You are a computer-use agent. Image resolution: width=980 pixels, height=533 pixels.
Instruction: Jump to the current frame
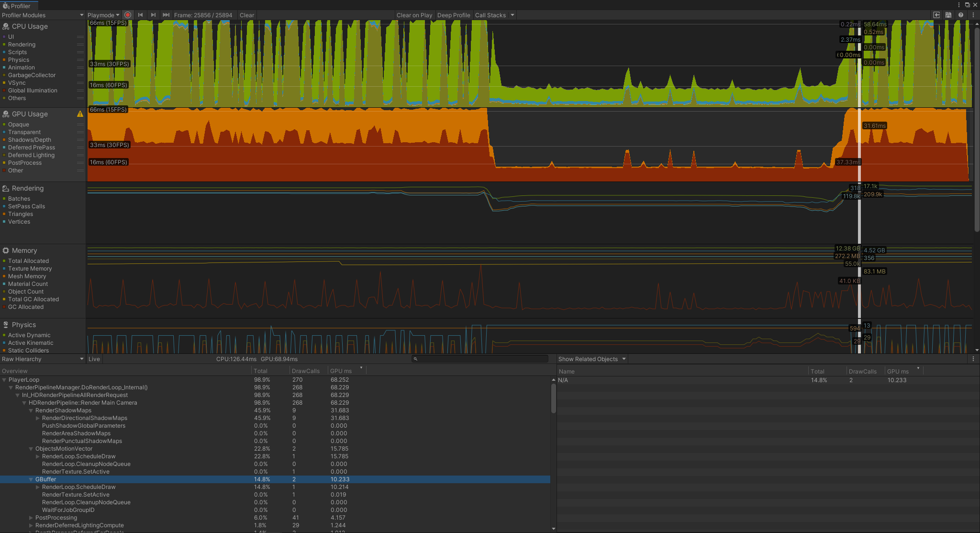click(166, 15)
